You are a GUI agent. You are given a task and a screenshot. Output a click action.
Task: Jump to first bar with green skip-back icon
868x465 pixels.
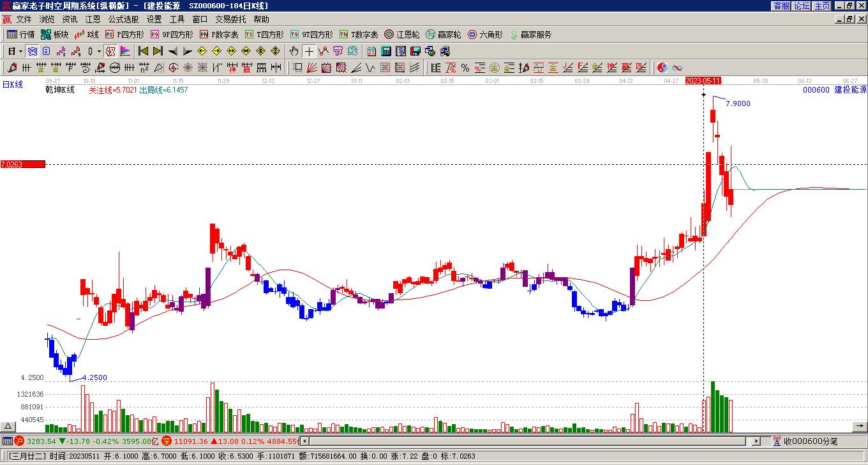[143, 51]
